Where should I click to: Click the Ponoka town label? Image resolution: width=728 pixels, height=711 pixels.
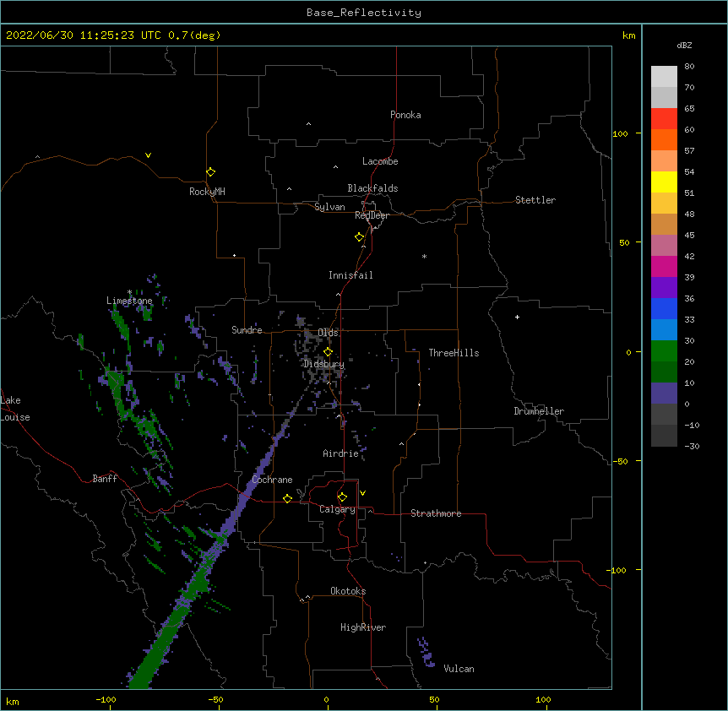[405, 115]
